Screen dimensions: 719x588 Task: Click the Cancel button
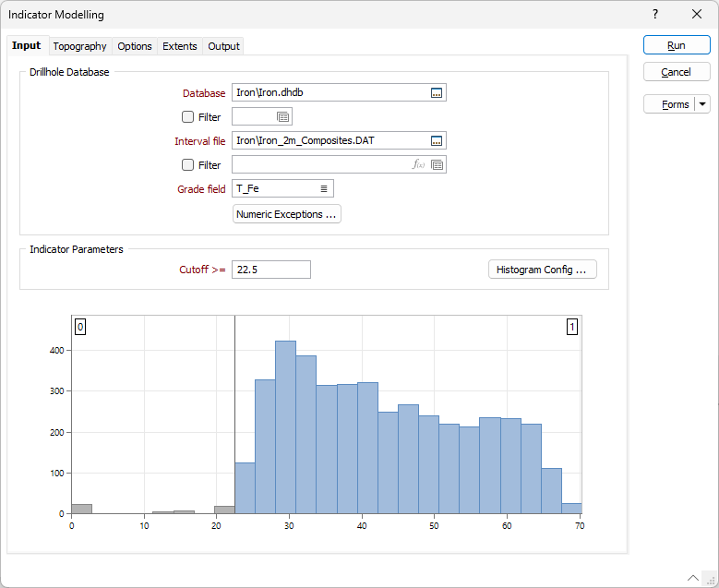tap(677, 72)
